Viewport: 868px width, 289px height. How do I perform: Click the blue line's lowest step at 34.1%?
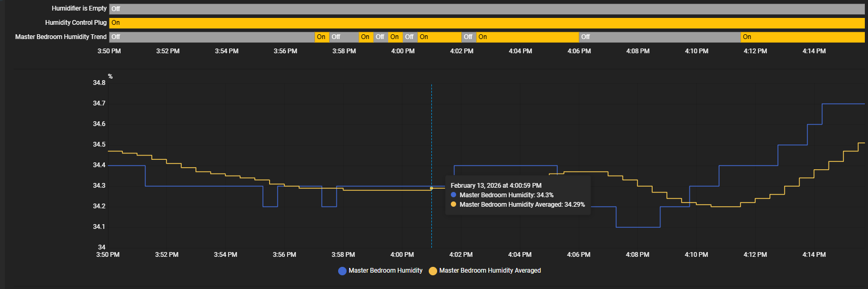click(x=638, y=227)
